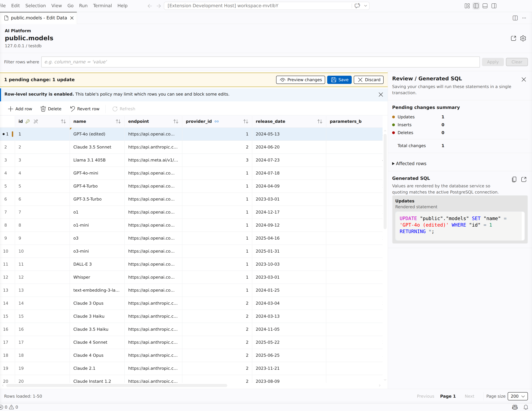Image resolution: width=532 pixels, height=411 pixels.
Task: Open table settings gear icon
Action: 523,39
